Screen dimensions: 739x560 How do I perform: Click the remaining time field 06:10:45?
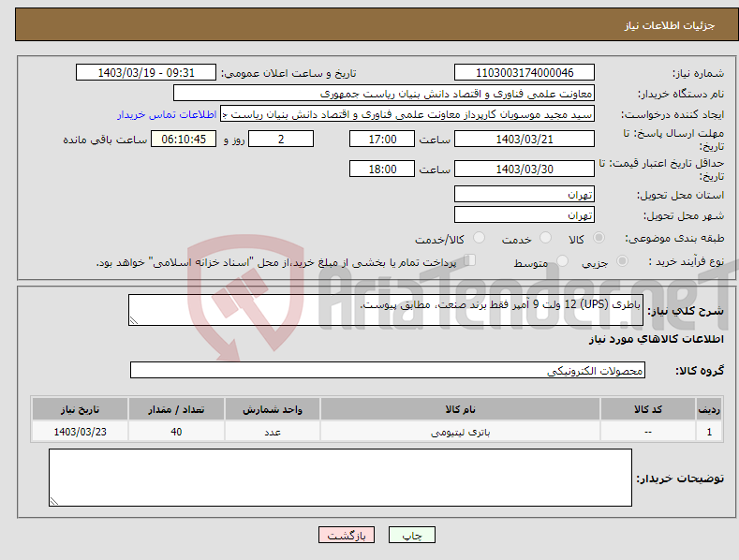click(184, 139)
